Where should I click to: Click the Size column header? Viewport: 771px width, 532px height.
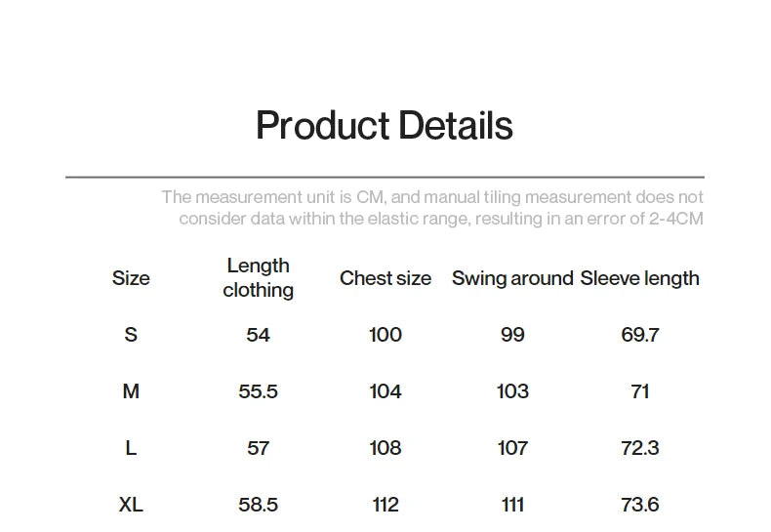[131, 278]
